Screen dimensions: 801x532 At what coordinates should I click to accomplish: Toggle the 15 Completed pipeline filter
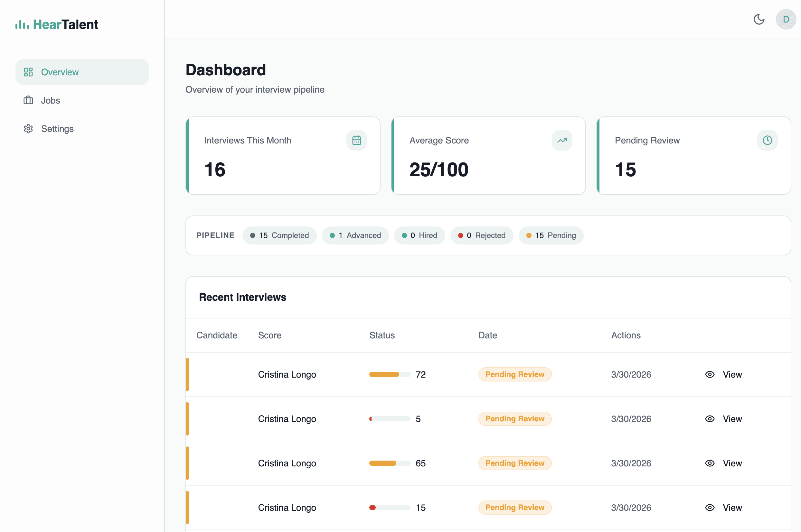pos(279,235)
